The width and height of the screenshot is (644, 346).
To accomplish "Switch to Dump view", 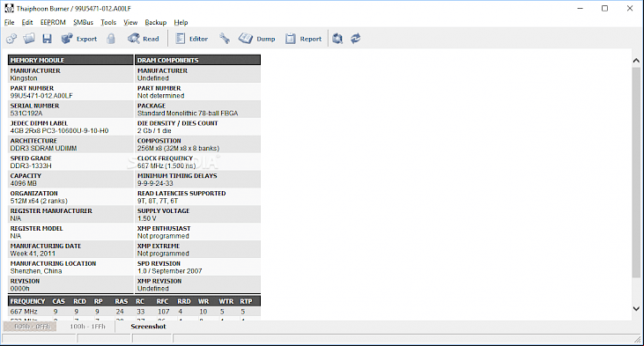I will click(x=256, y=39).
